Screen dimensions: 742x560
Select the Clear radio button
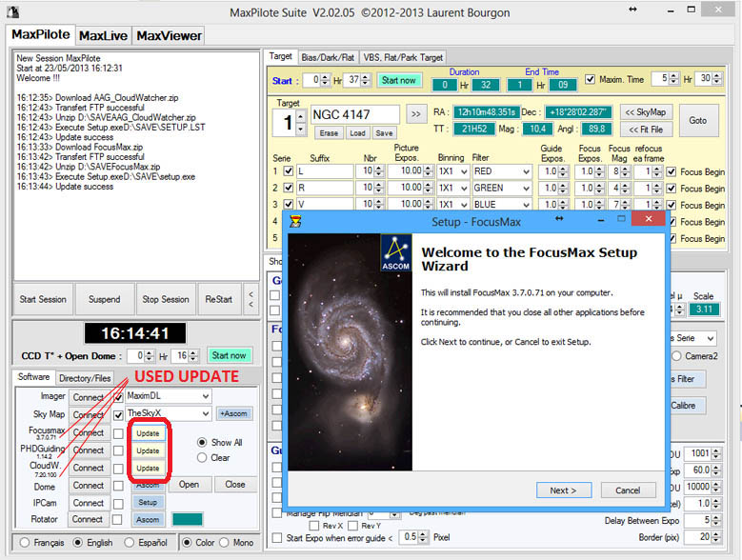click(x=202, y=457)
